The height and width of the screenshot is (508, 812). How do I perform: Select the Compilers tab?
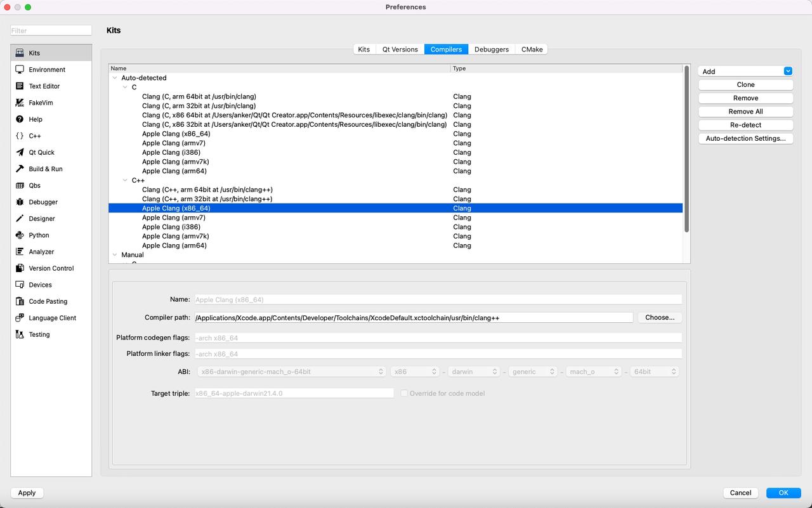446,49
